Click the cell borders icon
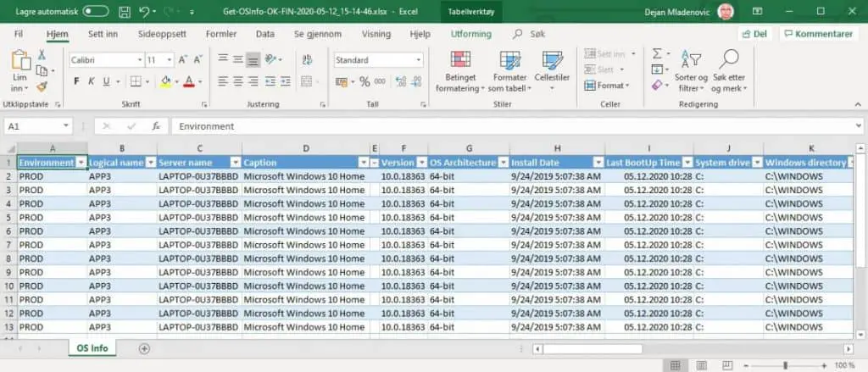 136,81
